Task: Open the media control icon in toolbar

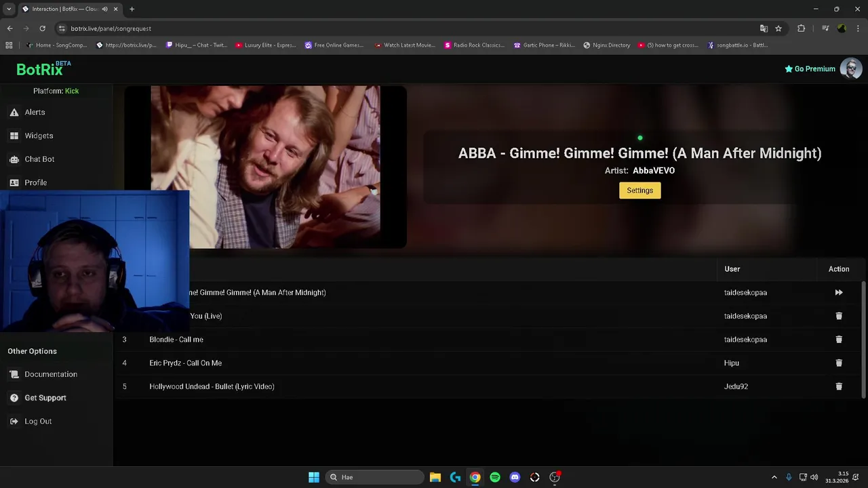Action: coord(825,28)
